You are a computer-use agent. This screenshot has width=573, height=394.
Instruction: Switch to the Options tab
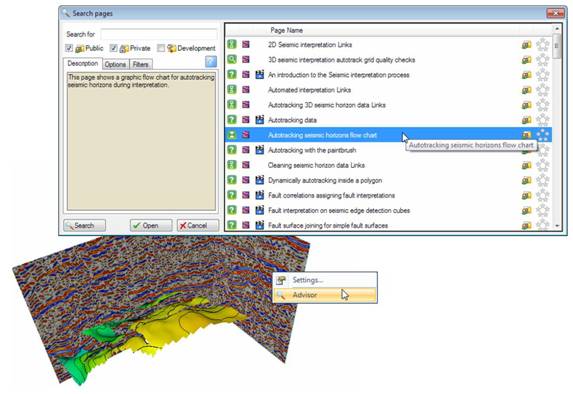[115, 64]
